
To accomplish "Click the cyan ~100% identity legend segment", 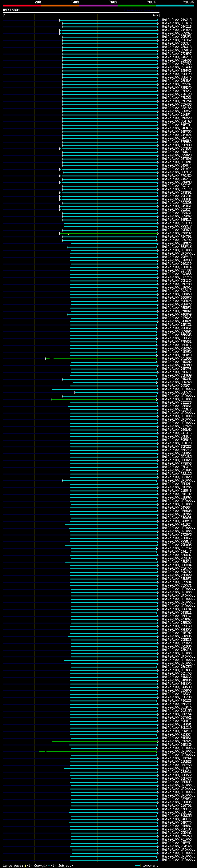I will click(x=175, y=6).
